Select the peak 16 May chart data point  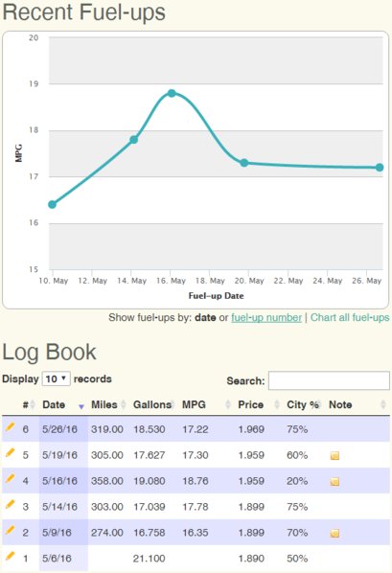pos(172,93)
